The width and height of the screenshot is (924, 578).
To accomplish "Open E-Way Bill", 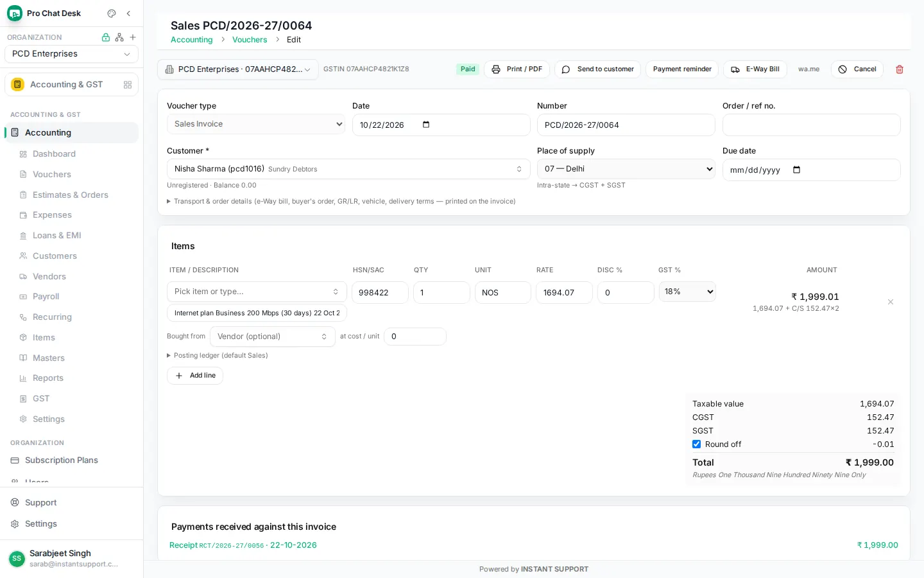I will pyautogui.click(x=755, y=69).
